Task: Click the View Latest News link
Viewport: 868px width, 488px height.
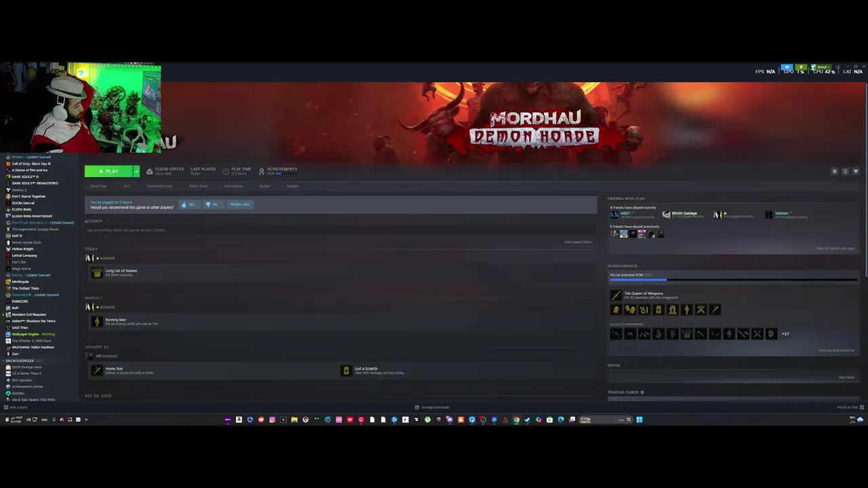Action: [578, 242]
